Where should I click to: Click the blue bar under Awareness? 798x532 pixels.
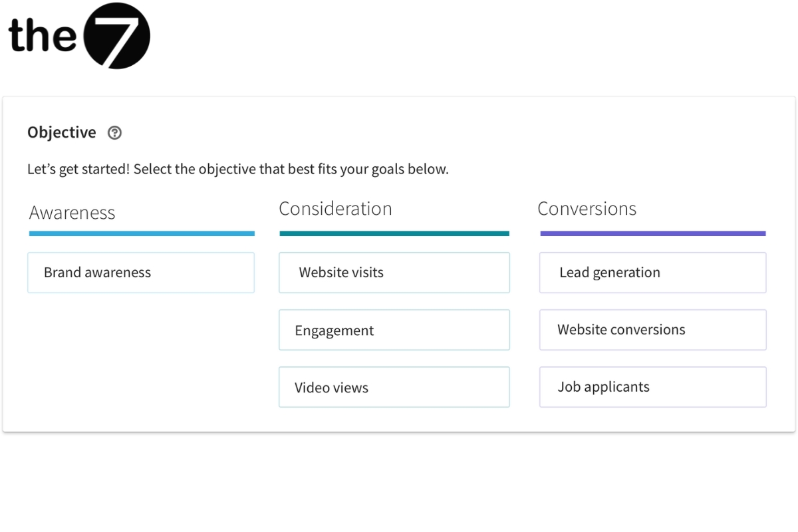point(142,233)
